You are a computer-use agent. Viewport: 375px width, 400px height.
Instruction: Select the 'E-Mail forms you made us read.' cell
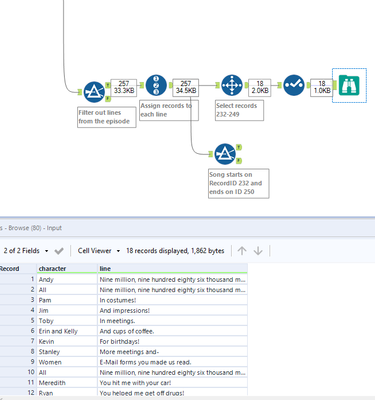[x=173, y=362]
